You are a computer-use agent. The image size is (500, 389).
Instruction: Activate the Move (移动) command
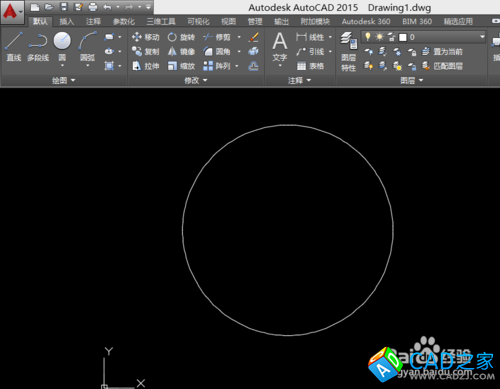[146, 37]
